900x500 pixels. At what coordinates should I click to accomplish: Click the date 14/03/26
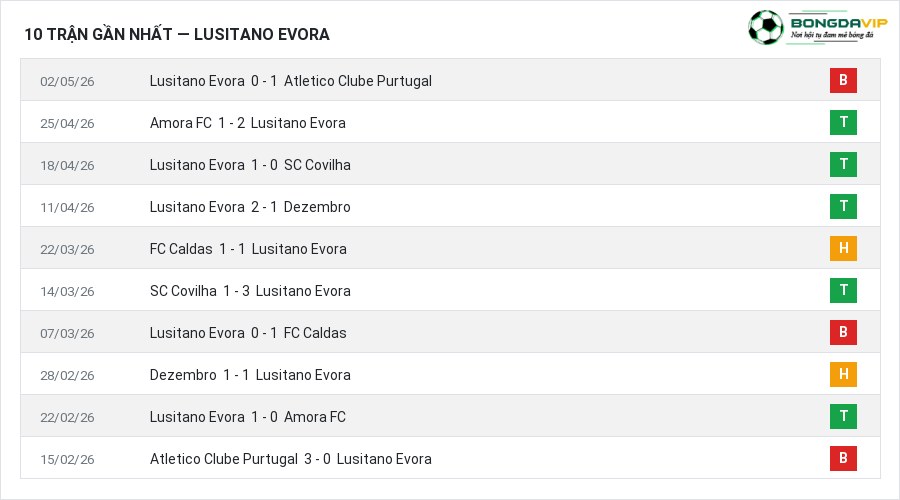coord(67,291)
